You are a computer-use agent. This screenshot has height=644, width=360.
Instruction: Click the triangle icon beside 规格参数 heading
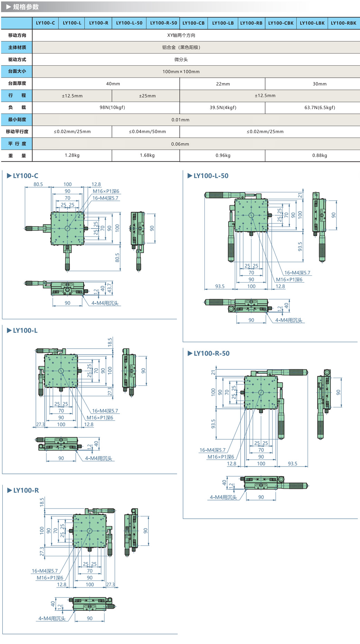tap(8, 7)
